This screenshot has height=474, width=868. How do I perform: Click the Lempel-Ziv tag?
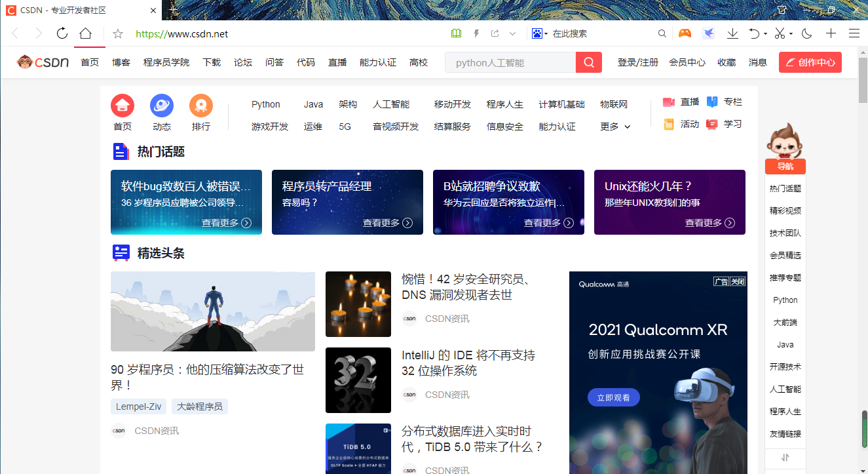(x=138, y=406)
